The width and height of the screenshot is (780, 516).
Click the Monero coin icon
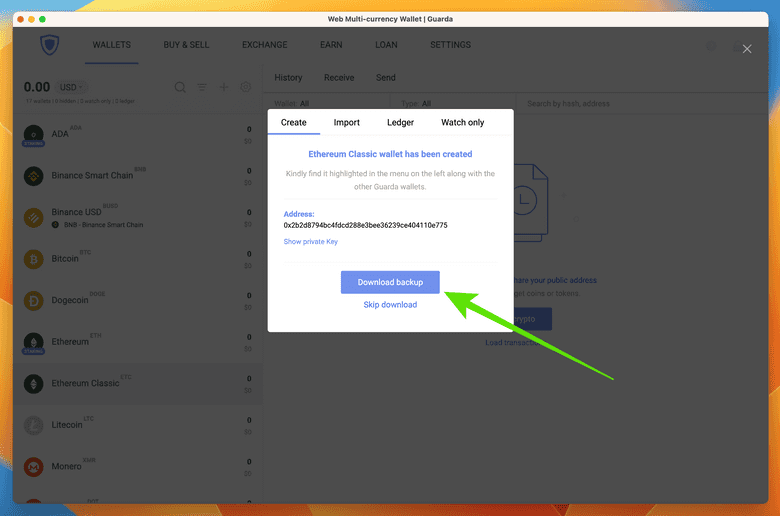(x=34, y=467)
